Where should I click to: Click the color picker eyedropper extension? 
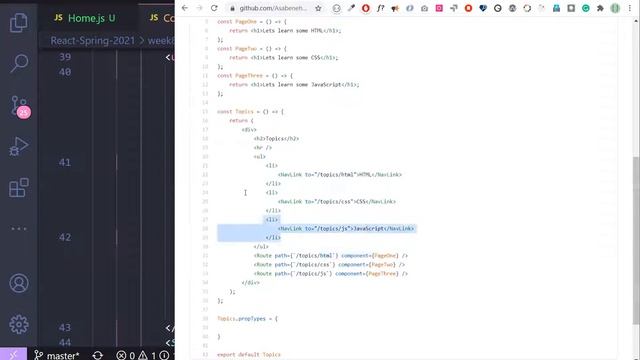point(351,8)
